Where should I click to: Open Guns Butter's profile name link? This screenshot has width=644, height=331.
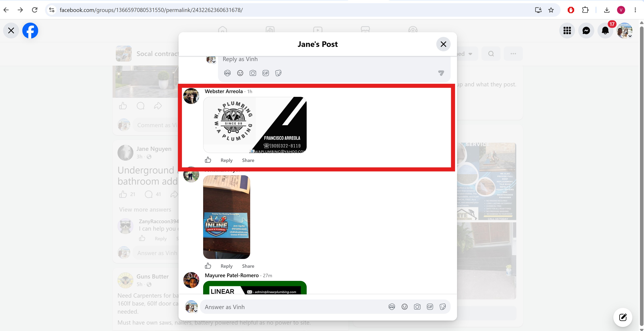pos(153,277)
